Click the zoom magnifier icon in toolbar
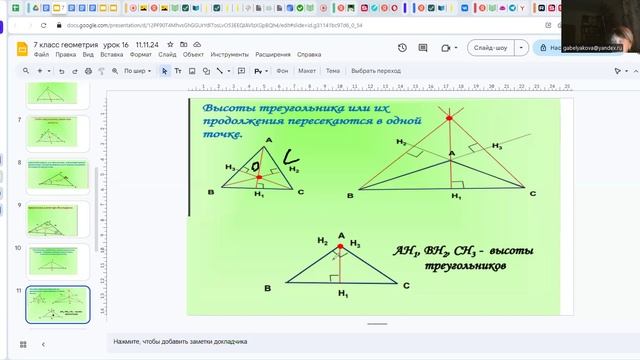Viewport: 640px width, 360px height. (x=115, y=71)
